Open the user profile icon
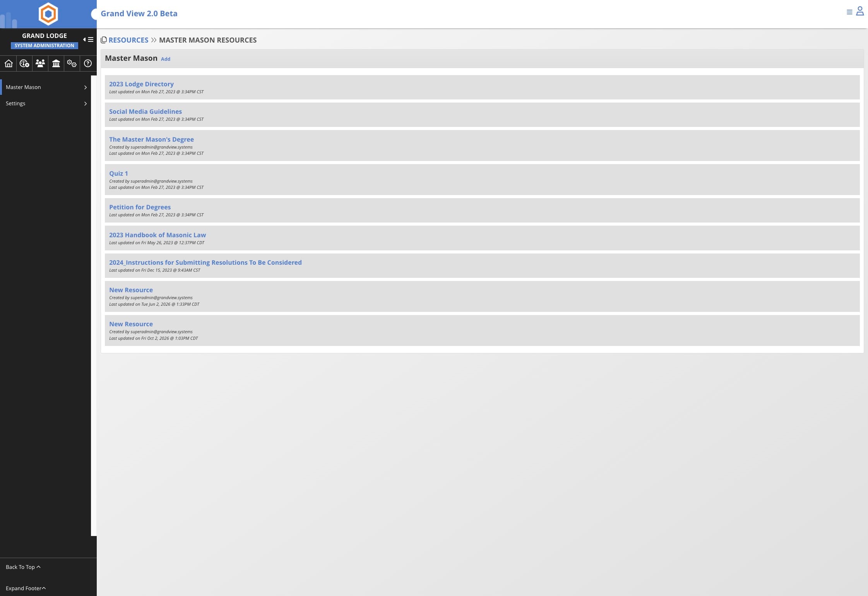The height and width of the screenshot is (596, 868). pos(860,11)
